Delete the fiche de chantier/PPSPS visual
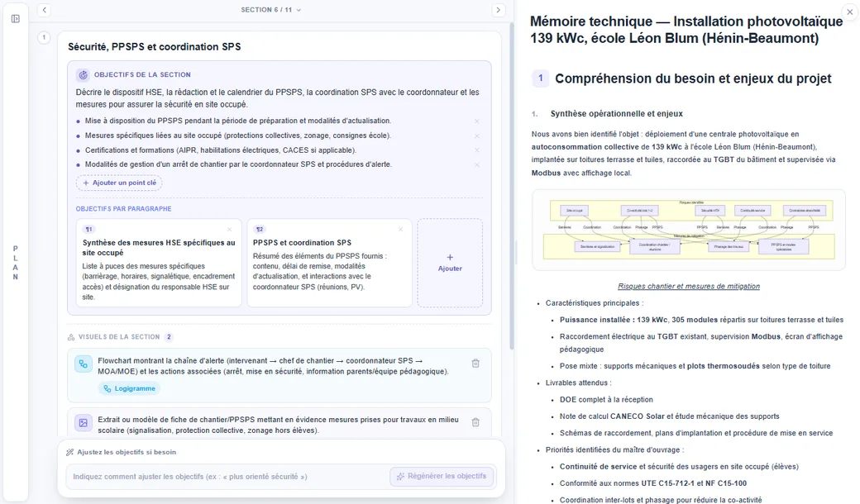Viewport: 860px width, 504px height. pyautogui.click(x=475, y=422)
